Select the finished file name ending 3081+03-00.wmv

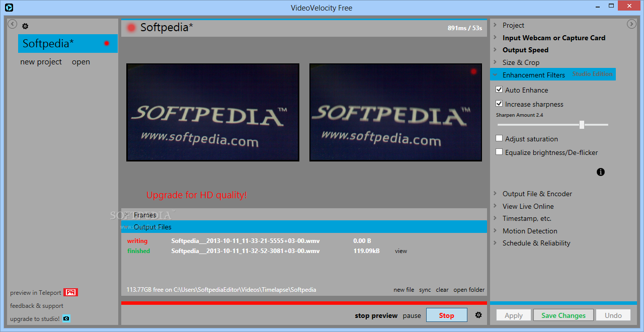click(245, 251)
